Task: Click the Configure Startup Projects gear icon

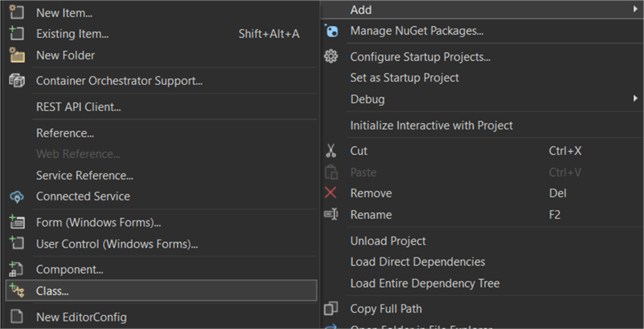Action: click(331, 56)
